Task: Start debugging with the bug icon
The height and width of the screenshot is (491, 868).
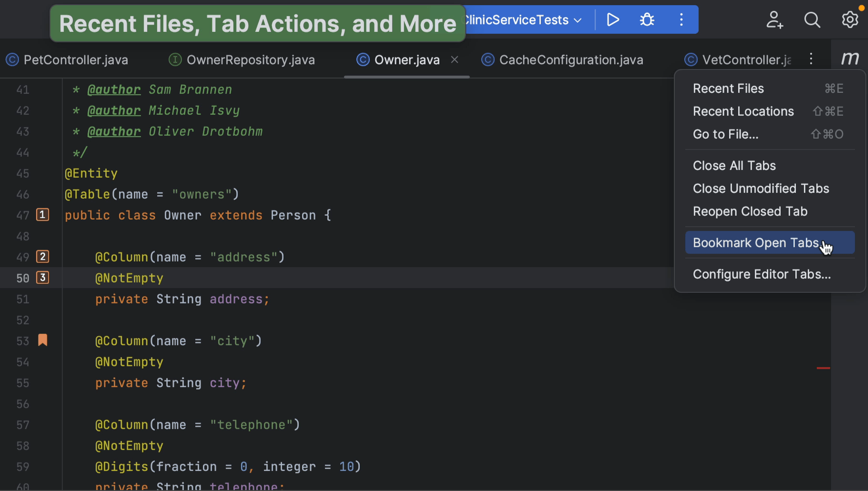Action: click(647, 20)
